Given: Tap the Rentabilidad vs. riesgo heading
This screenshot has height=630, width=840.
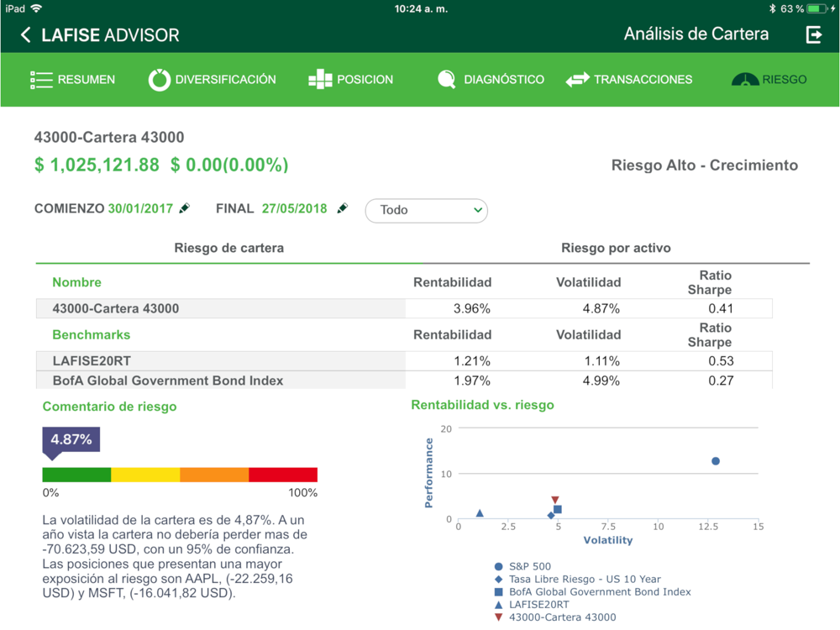Looking at the screenshot, I should click(x=482, y=405).
